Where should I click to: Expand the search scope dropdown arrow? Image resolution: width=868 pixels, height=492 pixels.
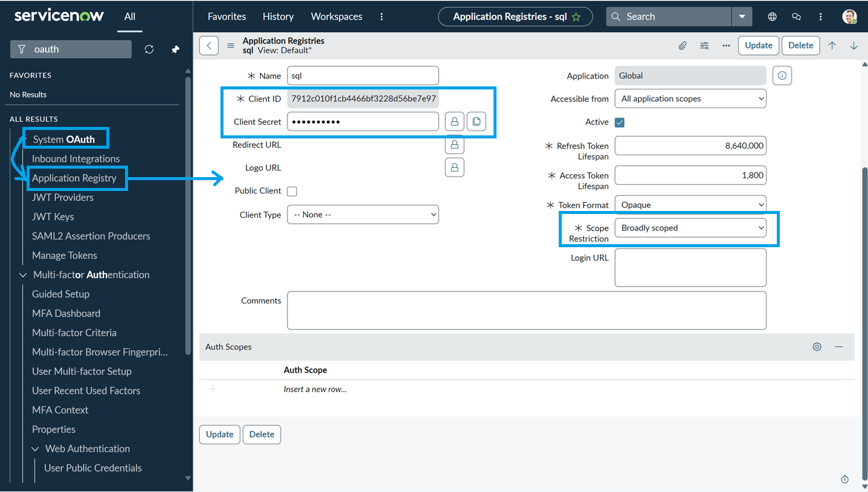coord(742,17)
